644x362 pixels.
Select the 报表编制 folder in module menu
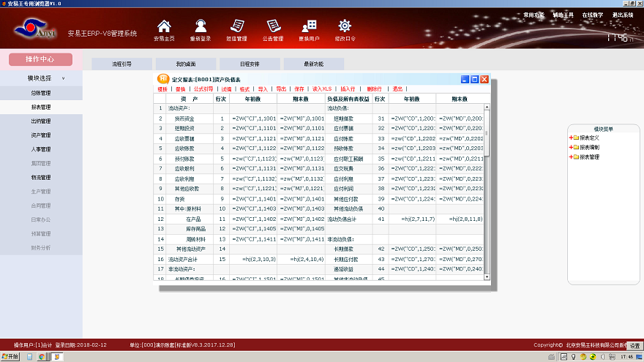[x=586, y=147]
